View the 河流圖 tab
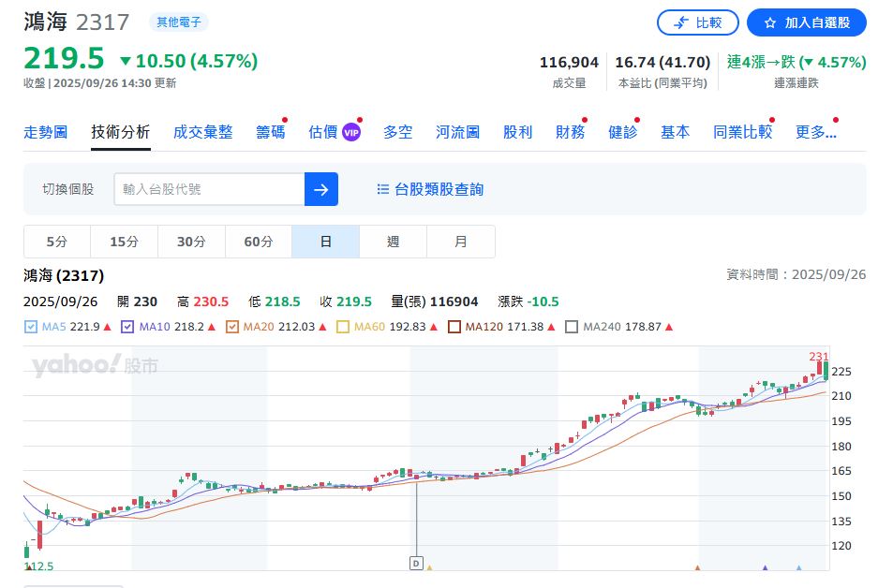This screenshot has height=588, width=893. pos(457,132)
